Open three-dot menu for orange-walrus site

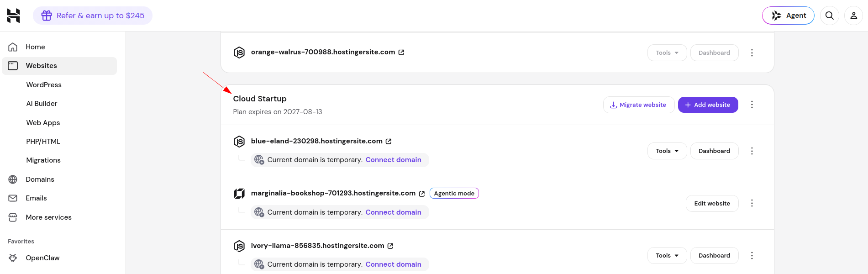(x=752, y=53)
